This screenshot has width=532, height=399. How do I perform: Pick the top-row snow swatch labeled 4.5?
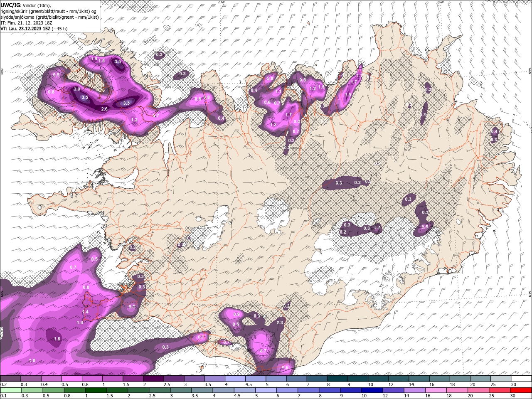[256, 379]
